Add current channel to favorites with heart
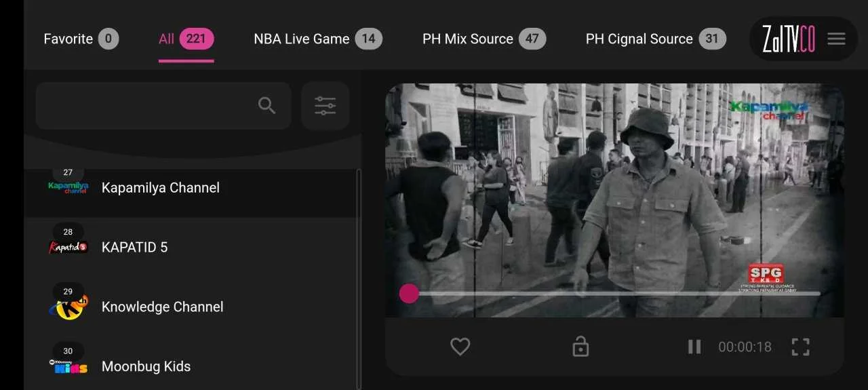Image resolution: width=868 pixels, height=390 pixels. pyautogui.click(x=460, y=347)
